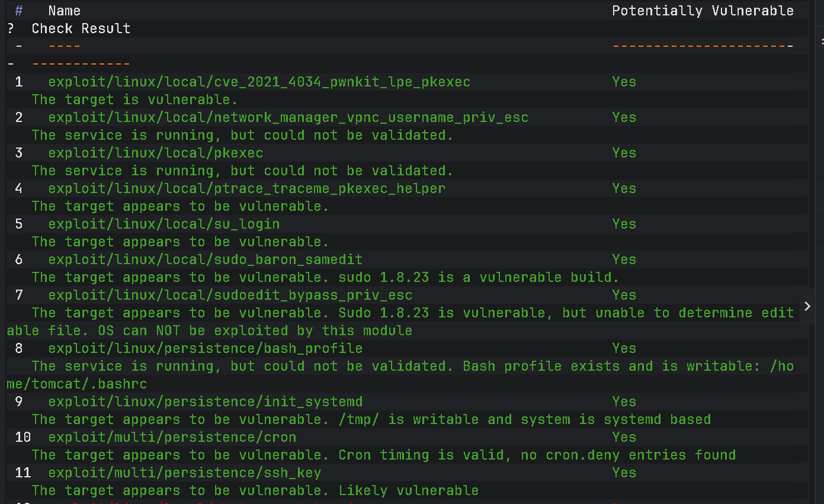Select the exploit/linux/local/su_login line
This screenshot has width=824, height=504.
[x=164, y=224]
